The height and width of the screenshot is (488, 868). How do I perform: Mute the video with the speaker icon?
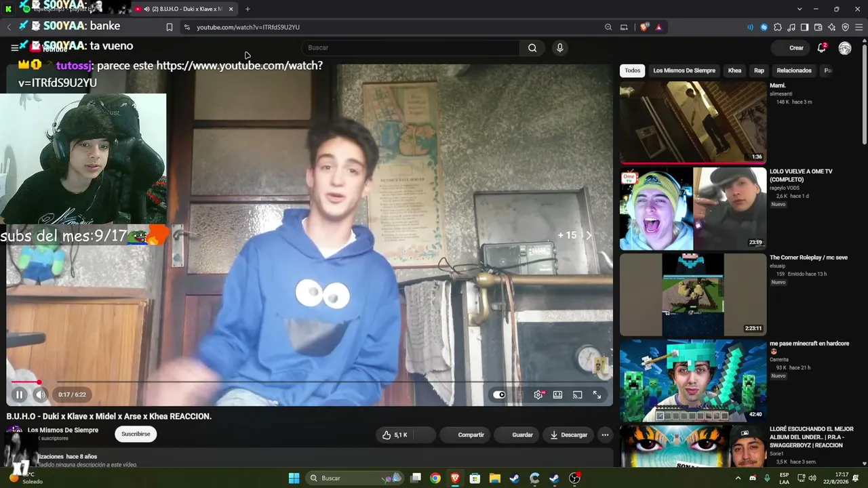point(41,394)
